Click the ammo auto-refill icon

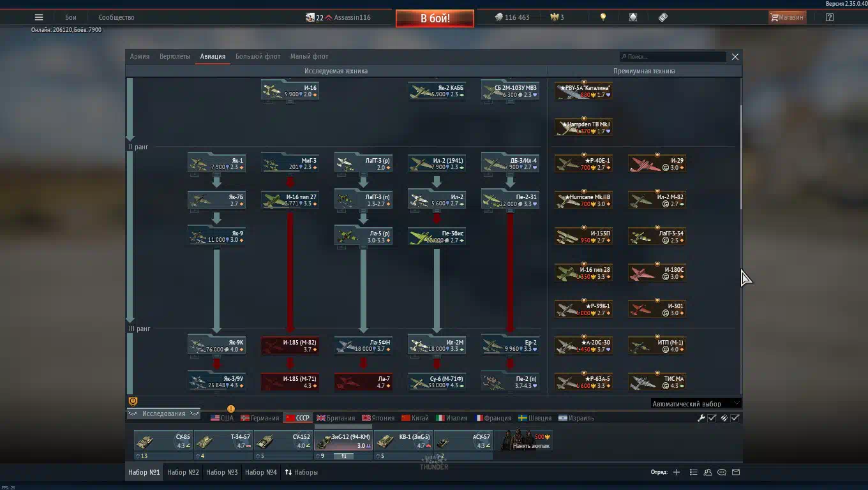(724, 418)
